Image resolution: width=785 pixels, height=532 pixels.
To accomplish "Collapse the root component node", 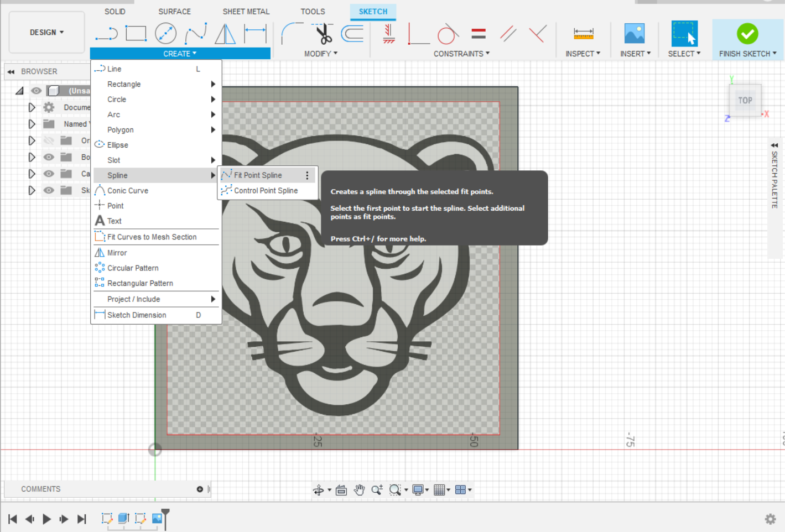I will (x=20, y=91).
